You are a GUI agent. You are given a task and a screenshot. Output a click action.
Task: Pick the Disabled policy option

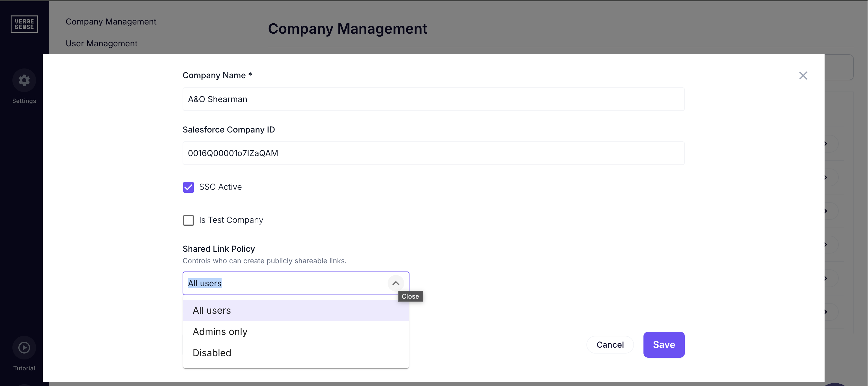296,353
